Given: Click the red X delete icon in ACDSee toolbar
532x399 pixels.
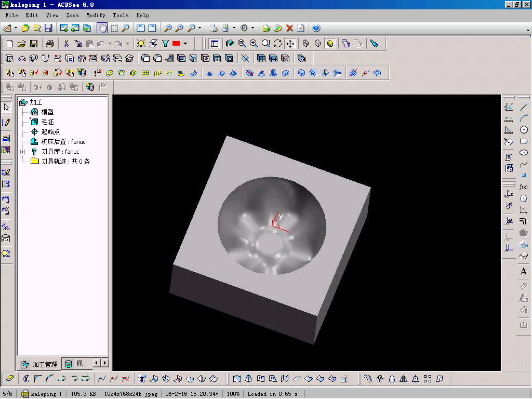Looking at the screenshot, I should tap(289, 28).
